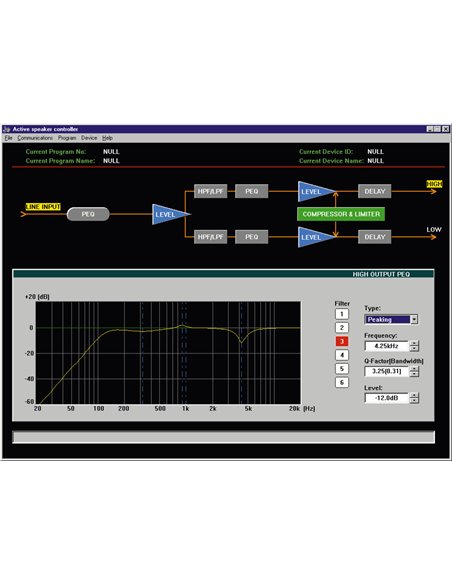
Task: Open the low path DELAY block
Action: (375, 237)
